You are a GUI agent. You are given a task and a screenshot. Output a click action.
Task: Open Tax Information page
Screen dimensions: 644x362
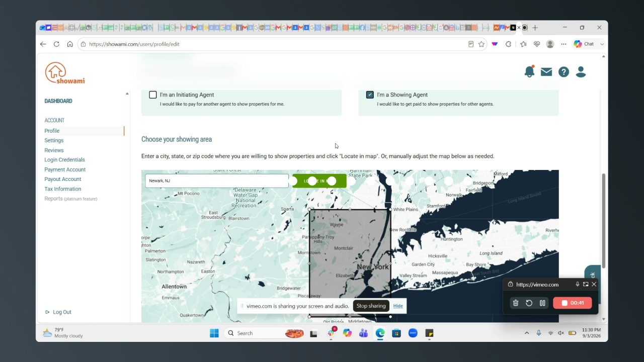click(62, 189)
